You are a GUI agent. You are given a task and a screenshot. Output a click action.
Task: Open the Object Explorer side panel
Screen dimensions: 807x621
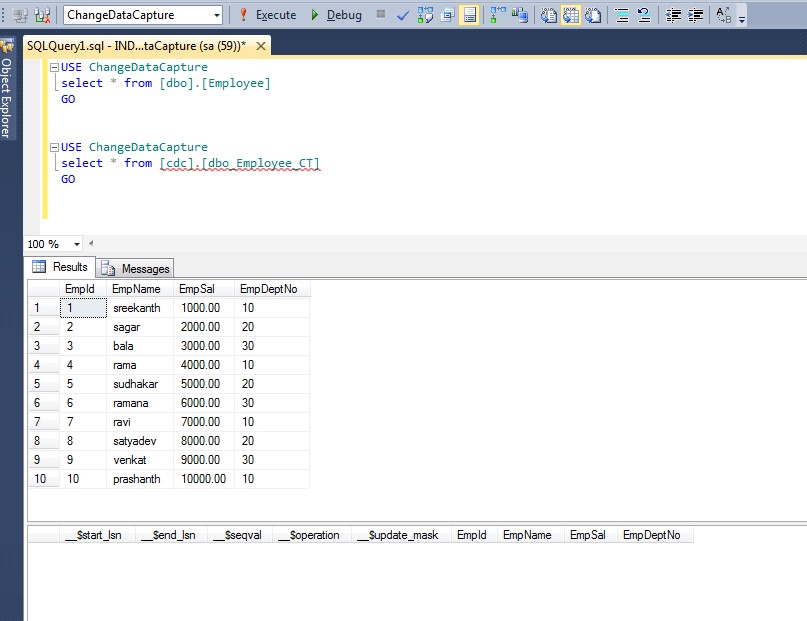click(7, 97)
